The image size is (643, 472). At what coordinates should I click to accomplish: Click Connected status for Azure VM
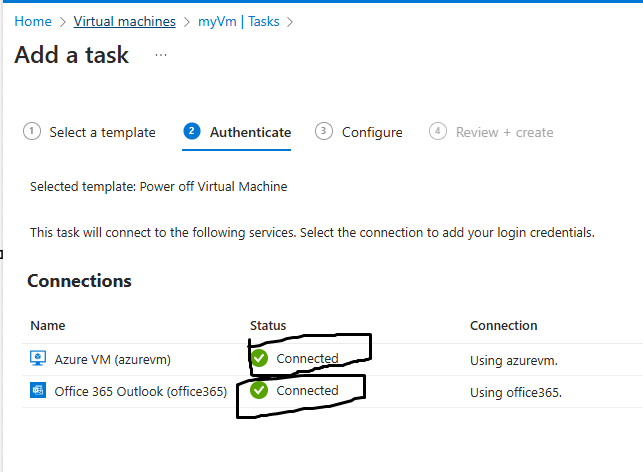click(x=307, y=358)
